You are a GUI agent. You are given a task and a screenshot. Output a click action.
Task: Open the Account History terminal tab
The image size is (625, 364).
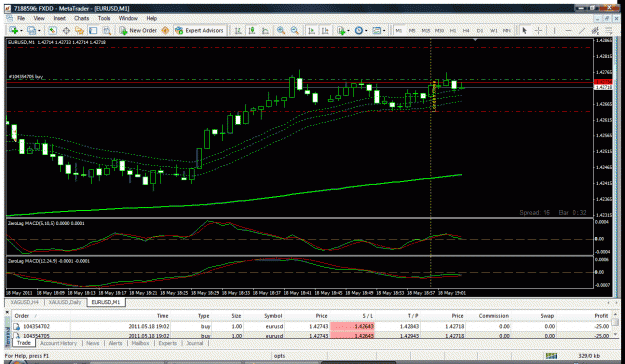[59, 343]
